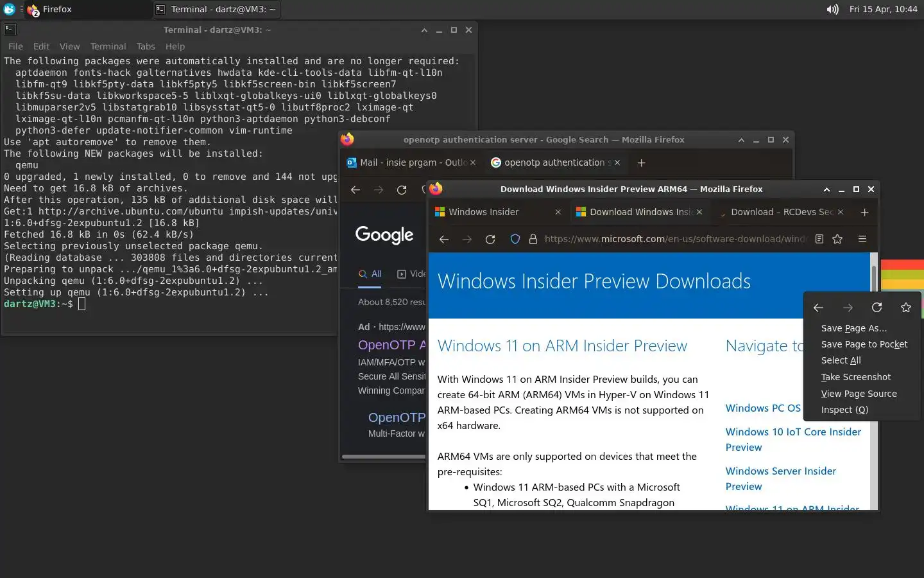The width and height of the screenshot is (924, 578).
Task: Open Windows PC OS navigation link
Action: (x=763, y=408)
